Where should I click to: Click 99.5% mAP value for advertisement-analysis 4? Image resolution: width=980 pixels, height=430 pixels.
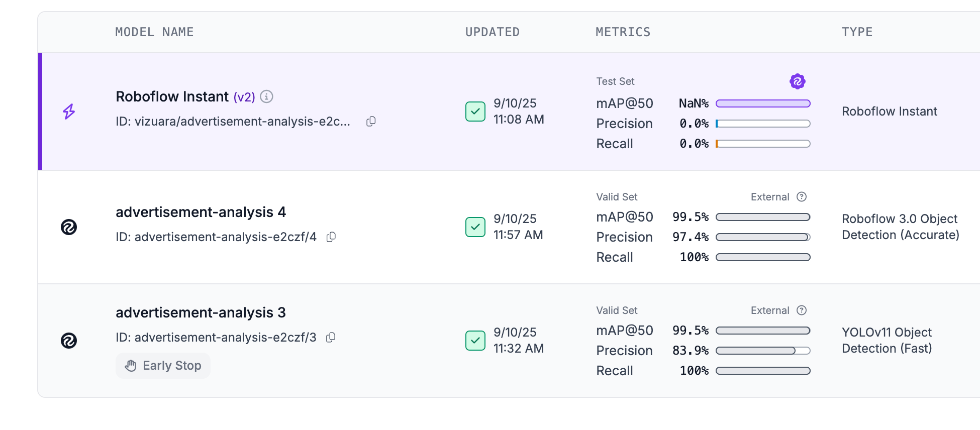[691, 217]
